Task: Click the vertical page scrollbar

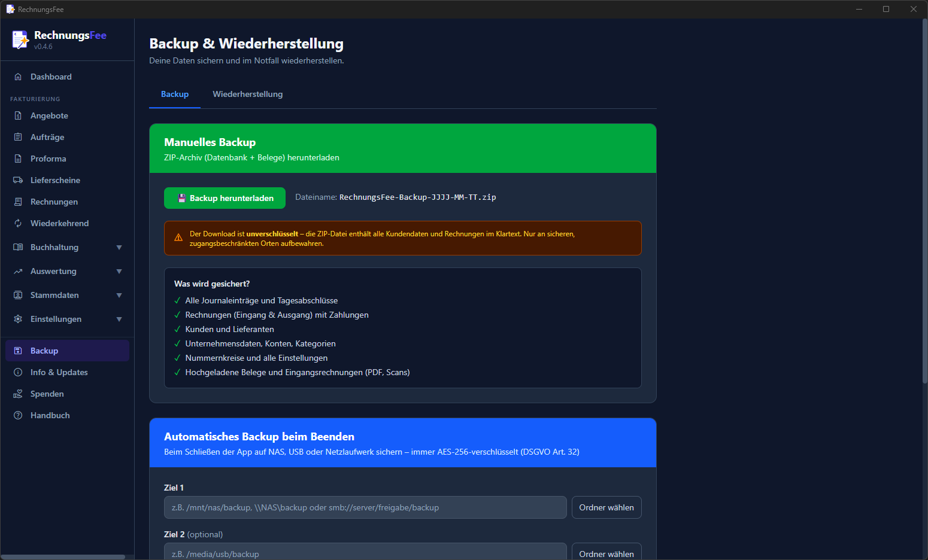Action: point(924,200)
